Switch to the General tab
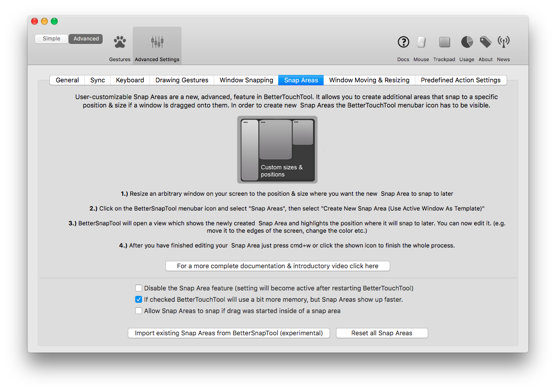The image size is (556, 392). pyautogui.click(x=67, y=80)
